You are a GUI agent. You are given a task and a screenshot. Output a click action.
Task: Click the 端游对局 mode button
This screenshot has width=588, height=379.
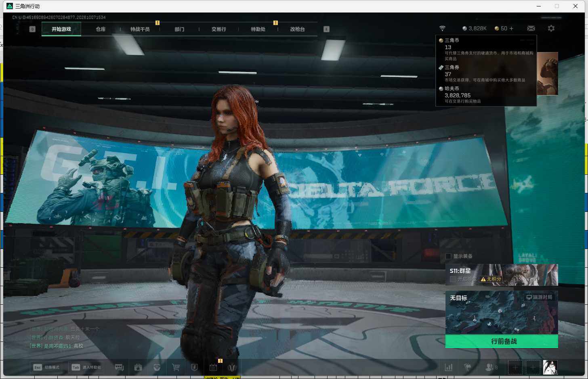(539, 297)
